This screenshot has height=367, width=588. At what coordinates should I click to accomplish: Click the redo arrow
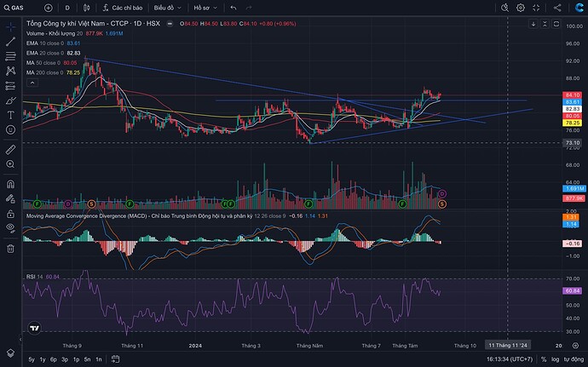click(248, 8)
